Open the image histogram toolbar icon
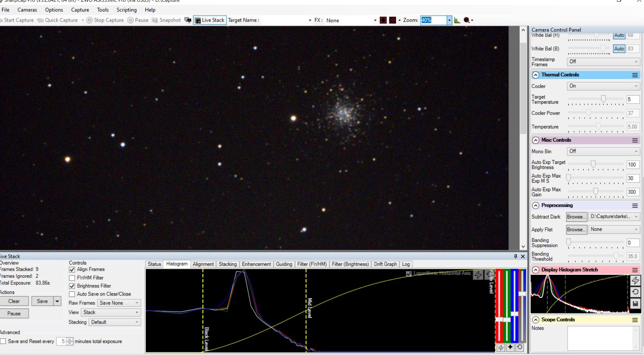This screenshot has width=644, height=355. (457, 20)
